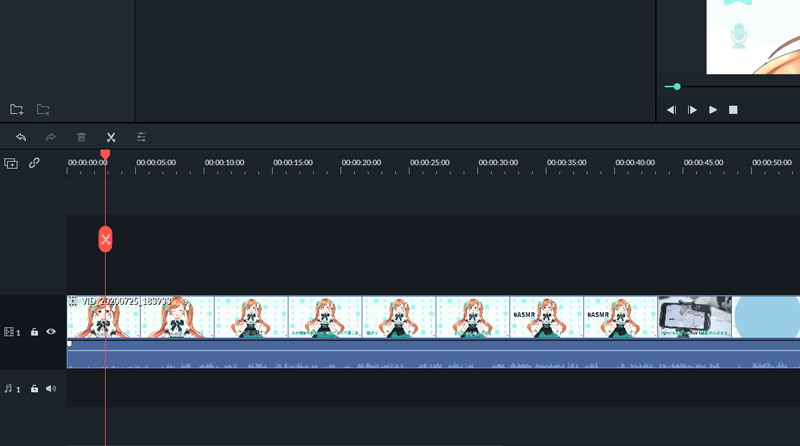Screen dimensions: 800x446
Task: Click the delete folder icon
Action: [x=43, y=109]
